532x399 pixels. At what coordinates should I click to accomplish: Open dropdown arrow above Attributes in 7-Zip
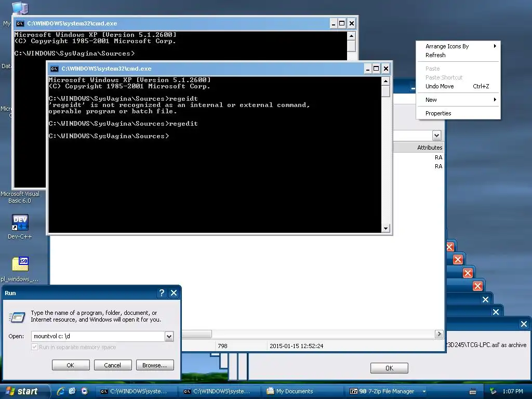pos(436,136)
